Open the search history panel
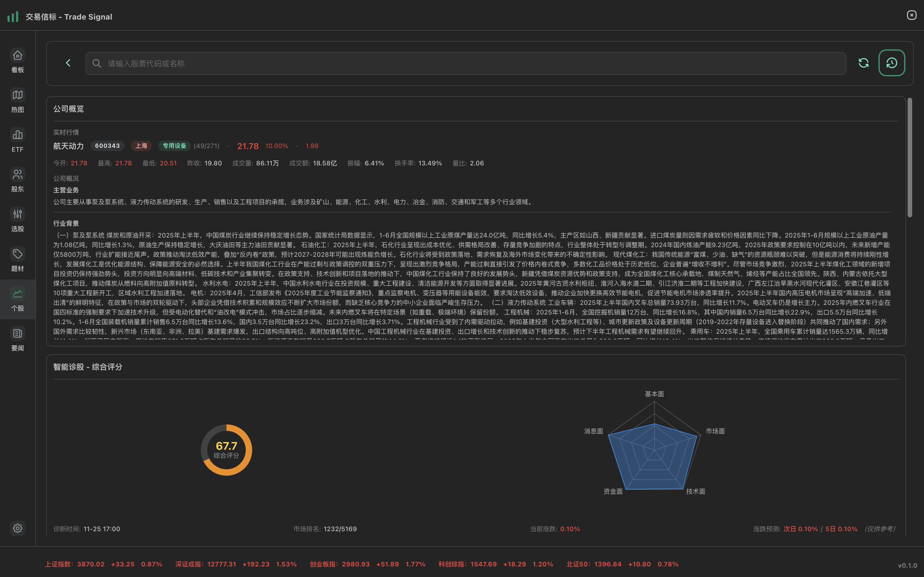Viewport: 924px width, 577px height. click(x=892, y=63)
